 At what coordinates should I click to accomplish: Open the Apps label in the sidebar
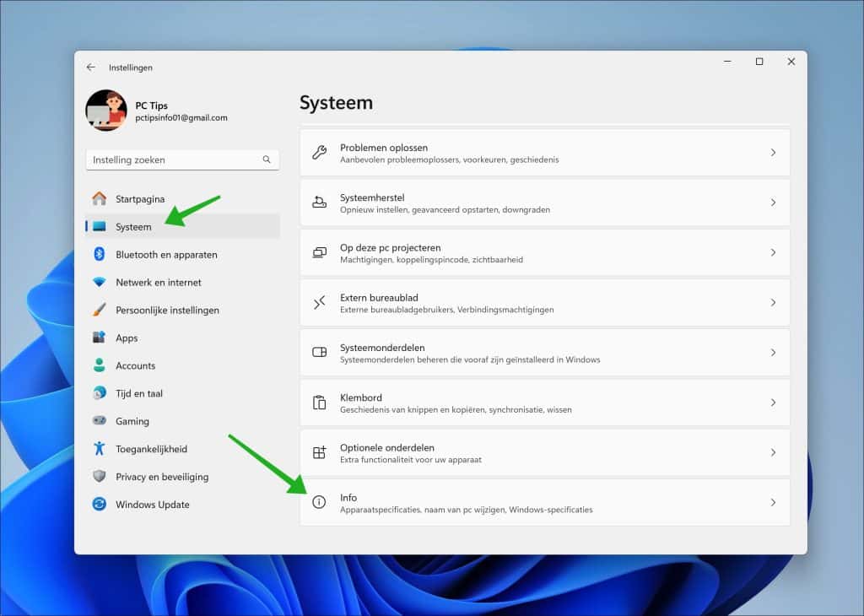pos(127,338)
